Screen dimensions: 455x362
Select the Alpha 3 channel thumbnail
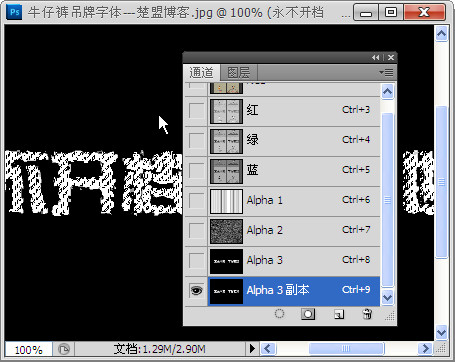[x=226, y=261]
